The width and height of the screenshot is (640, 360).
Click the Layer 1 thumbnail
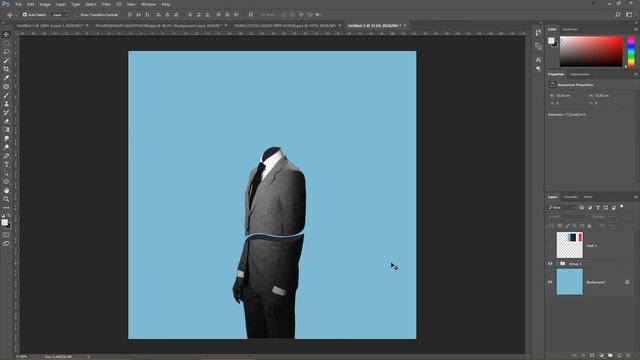click(569, 245)
